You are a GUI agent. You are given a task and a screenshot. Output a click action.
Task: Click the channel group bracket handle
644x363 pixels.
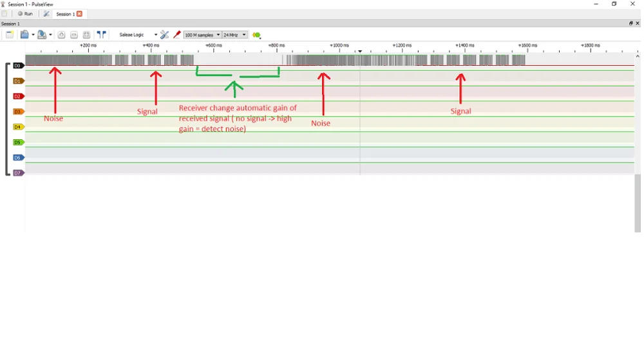pos(6,119)
